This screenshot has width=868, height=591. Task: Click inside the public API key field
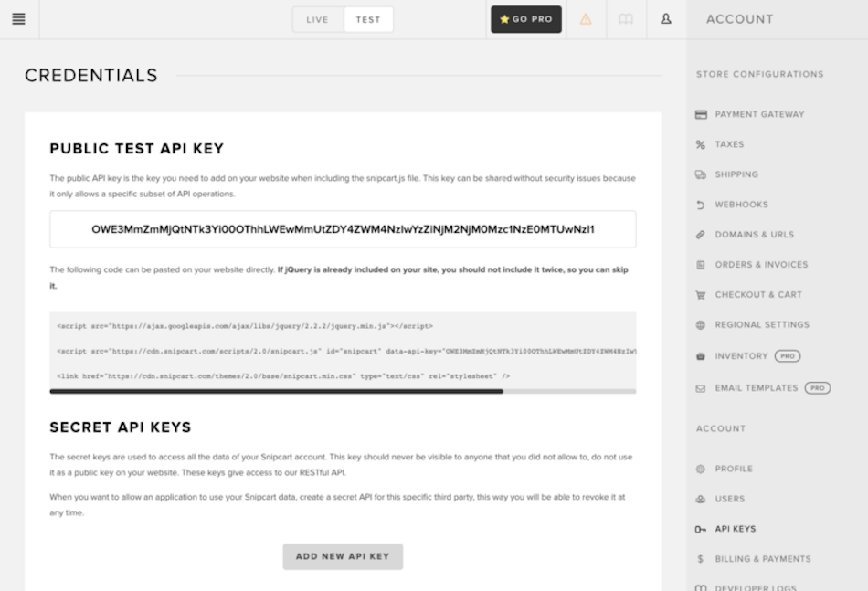click(x=342, y=229)
